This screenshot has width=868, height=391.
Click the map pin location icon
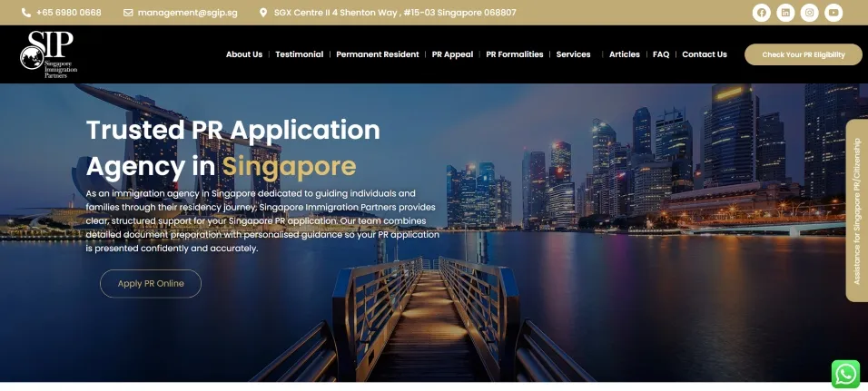(x=263, y=12)
